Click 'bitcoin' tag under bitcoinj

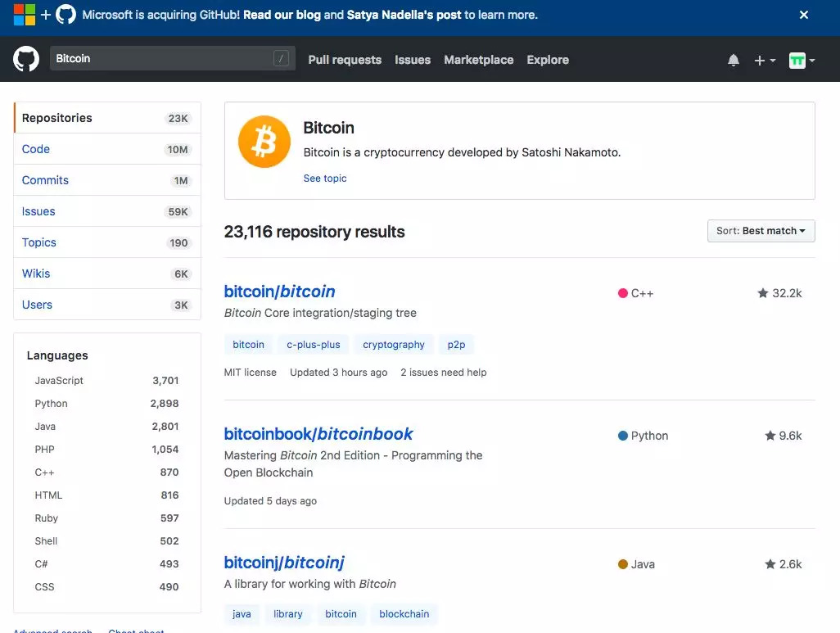[x=341, y=613]
